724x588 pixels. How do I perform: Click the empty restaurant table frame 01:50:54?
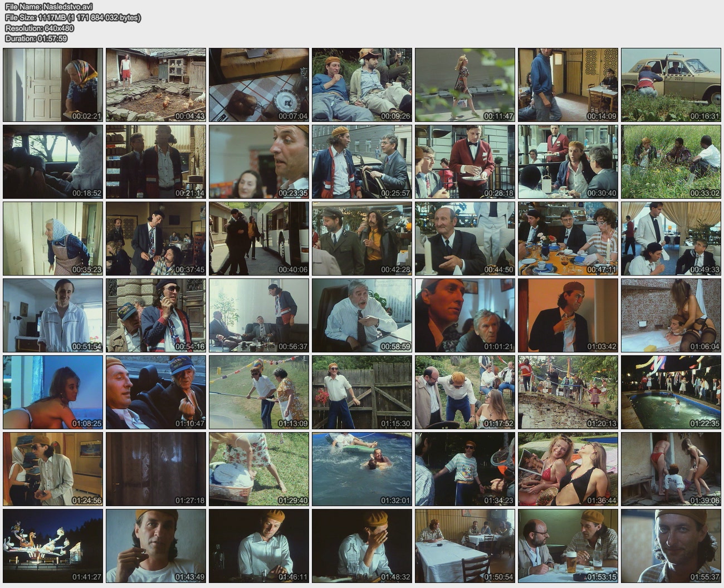pyautogui.click(x=465, y=546)
